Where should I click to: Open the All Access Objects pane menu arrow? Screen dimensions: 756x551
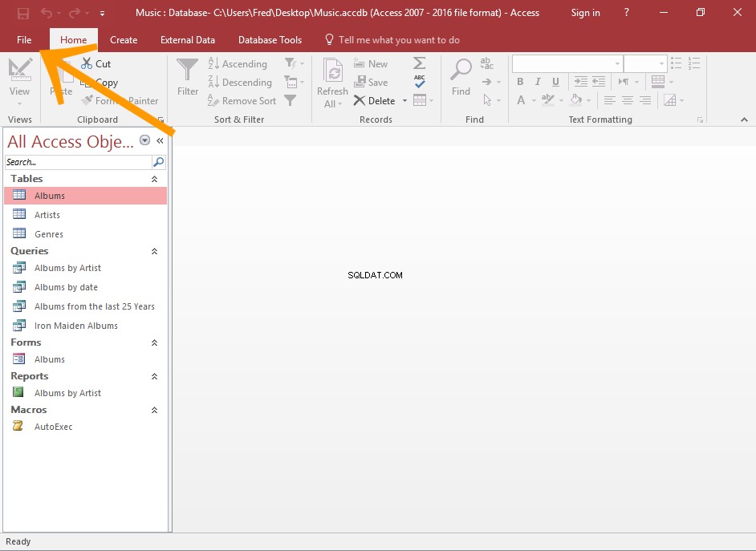[144, 140]
